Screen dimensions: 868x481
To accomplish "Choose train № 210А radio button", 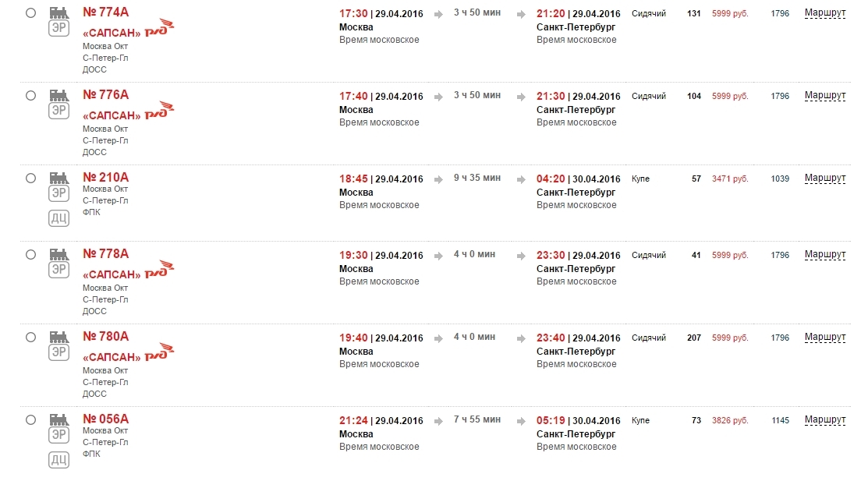I will point(30,178).
